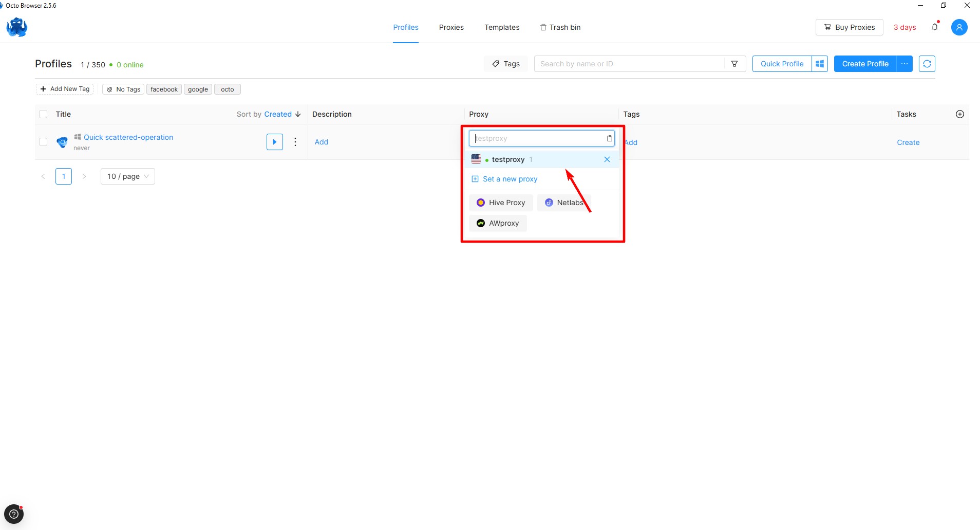This screenshot has width=980, height=530.
Task: Open the help question mark button
Action: click(14, 514)
